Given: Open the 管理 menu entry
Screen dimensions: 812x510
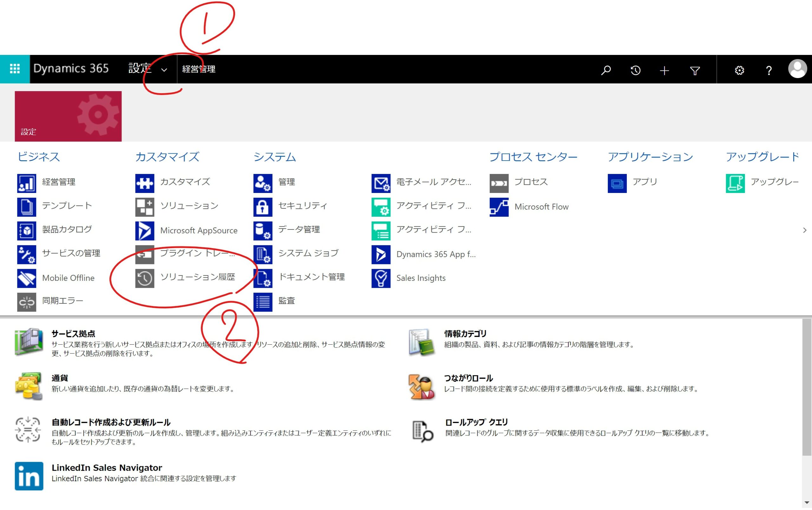Looking at the screenshot, I should (x=286, y=182).
